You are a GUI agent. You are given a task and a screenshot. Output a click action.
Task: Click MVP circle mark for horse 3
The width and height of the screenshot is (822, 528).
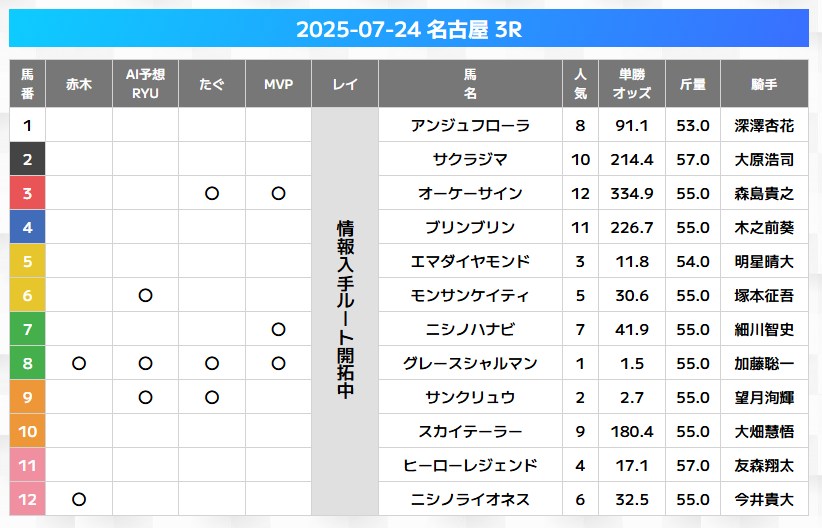(x=278, y=193)
